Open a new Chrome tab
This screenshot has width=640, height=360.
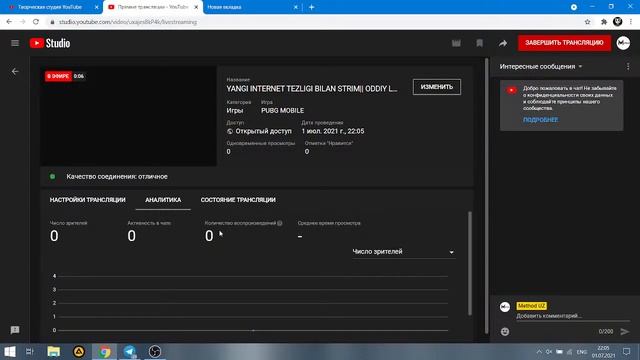tap(311, 7)
